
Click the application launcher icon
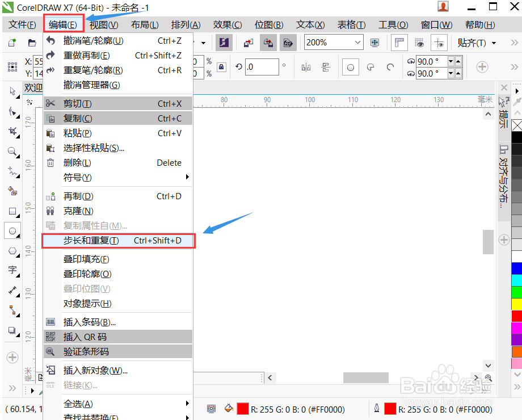(x=224, y=43)
